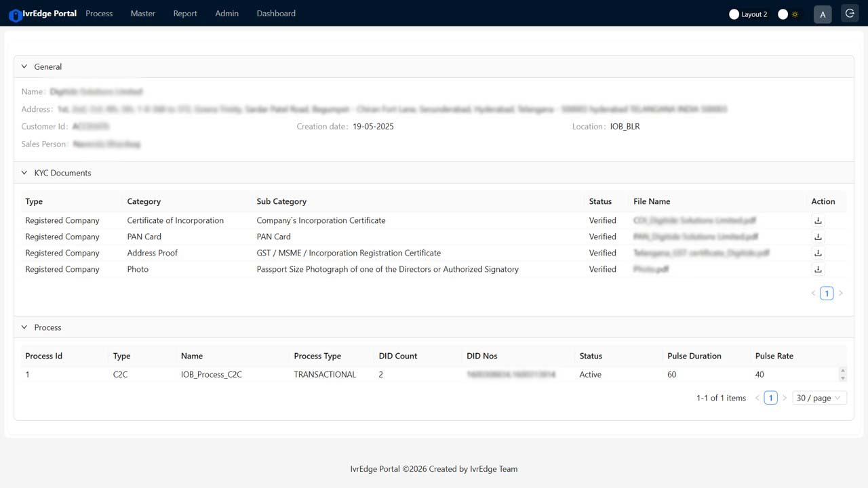The image size is (868, 488).
Task: Collapse the General section
Action: [x=24, y=66]
